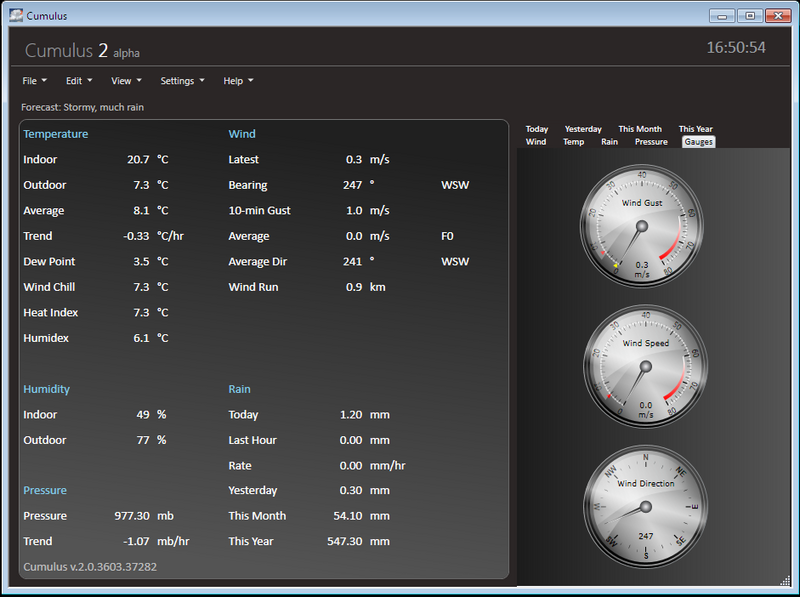
Task: Maximize the Cumulus window
Action: point(749,16)
